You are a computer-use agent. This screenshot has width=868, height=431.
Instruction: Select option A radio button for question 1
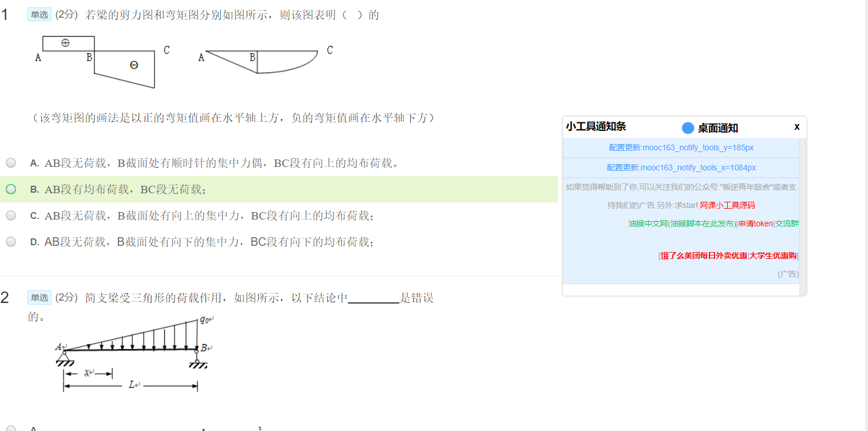[11, 163]
